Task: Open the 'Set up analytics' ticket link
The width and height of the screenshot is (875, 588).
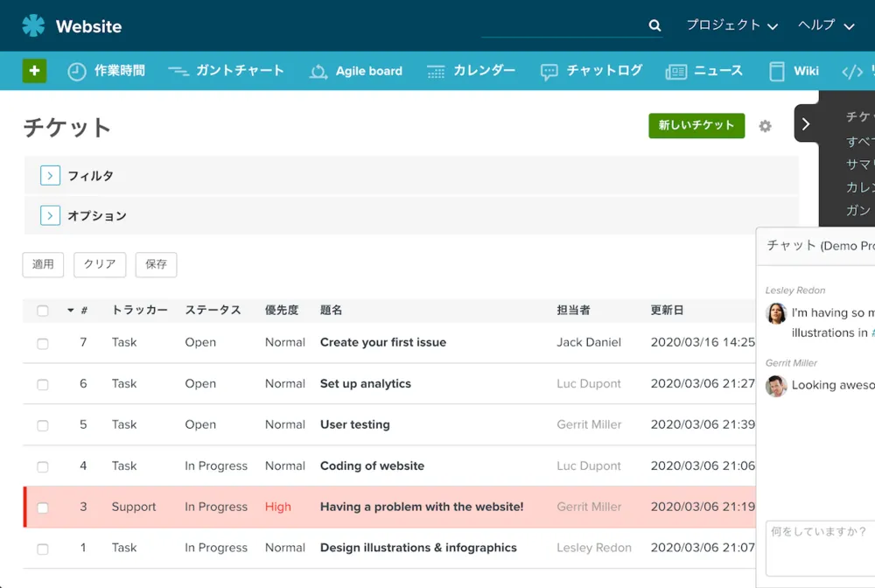Action: click(365, 383)
